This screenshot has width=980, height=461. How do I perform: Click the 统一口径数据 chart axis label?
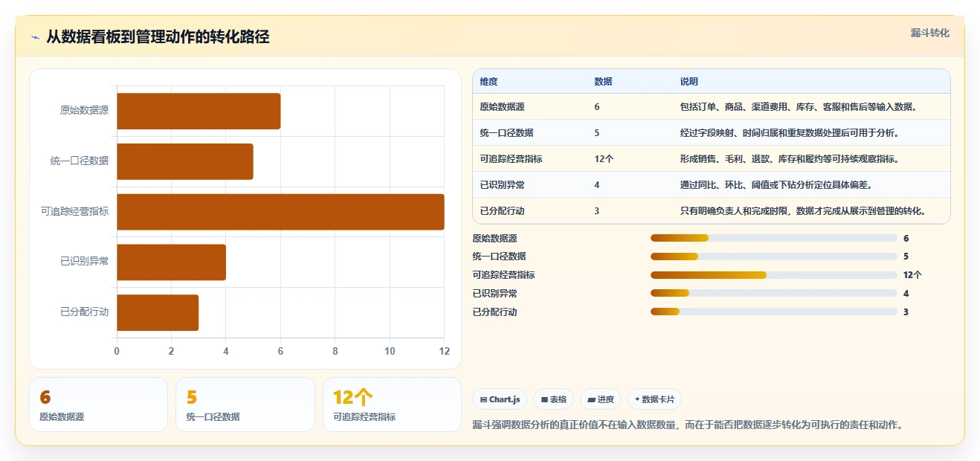click(80, 161)
